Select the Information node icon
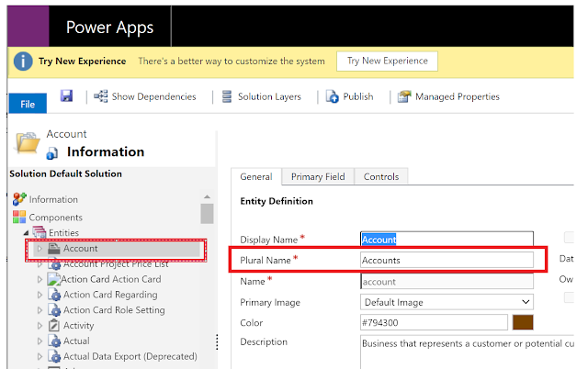The height and width of the screenshot is (369, 588). pos(19,199)
